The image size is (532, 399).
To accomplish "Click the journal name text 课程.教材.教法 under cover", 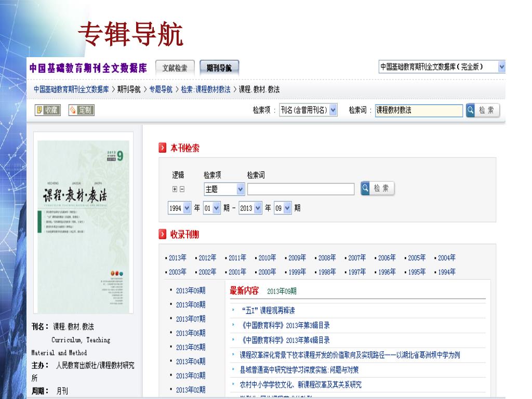I will tap(73, 327).
